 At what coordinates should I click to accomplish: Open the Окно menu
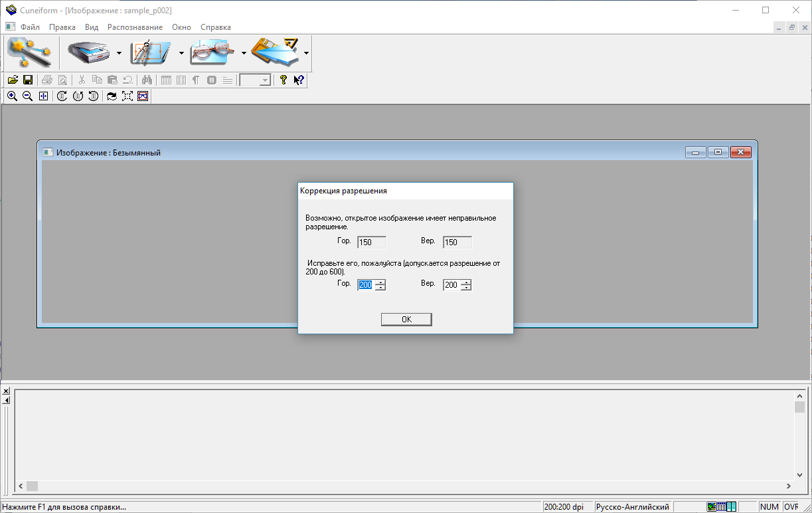tap(181, 27)
